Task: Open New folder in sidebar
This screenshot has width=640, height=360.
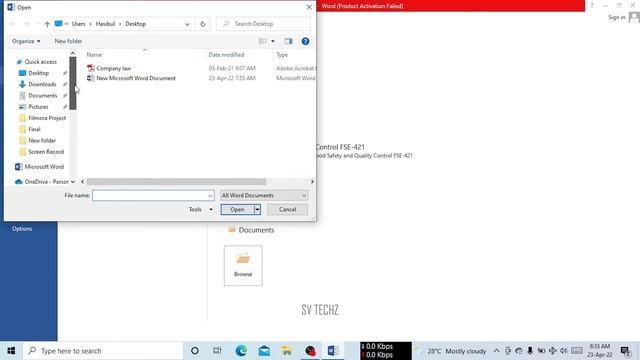Action: click(42, 140)
